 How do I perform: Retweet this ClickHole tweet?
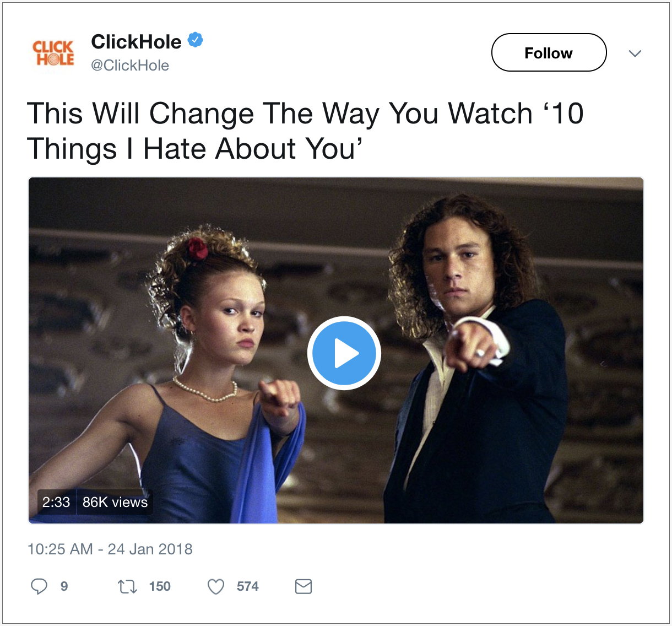pos(127,587)
